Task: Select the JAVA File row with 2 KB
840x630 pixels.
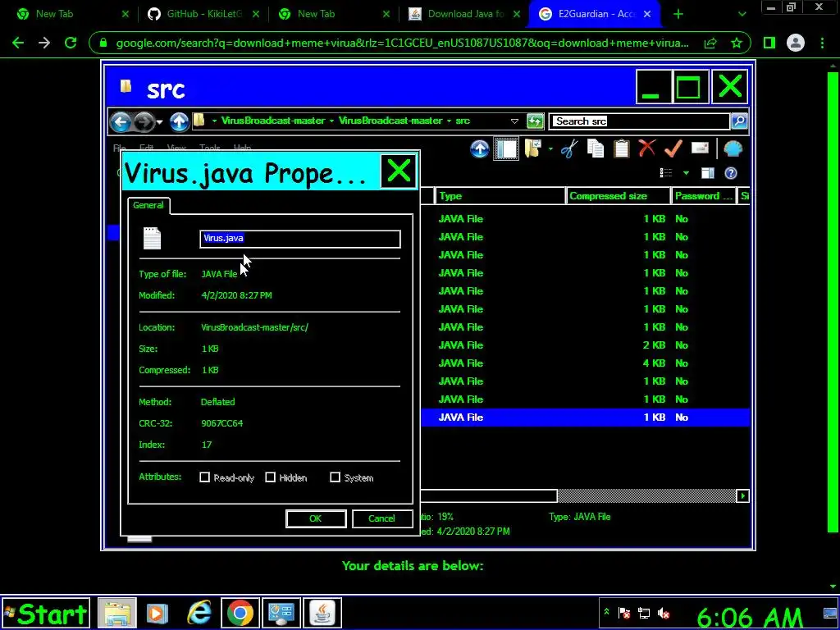Action: pyautogui.click(x=585, y=345)
